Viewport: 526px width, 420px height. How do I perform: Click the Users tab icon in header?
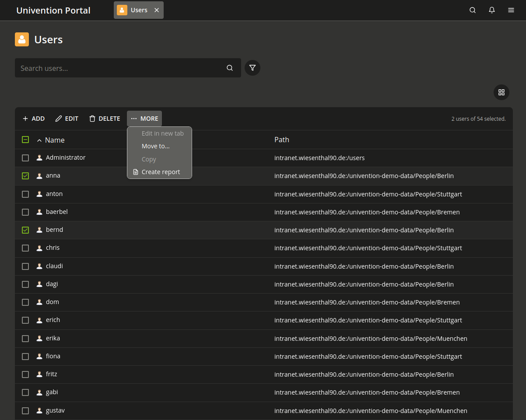tap(122, 10)
